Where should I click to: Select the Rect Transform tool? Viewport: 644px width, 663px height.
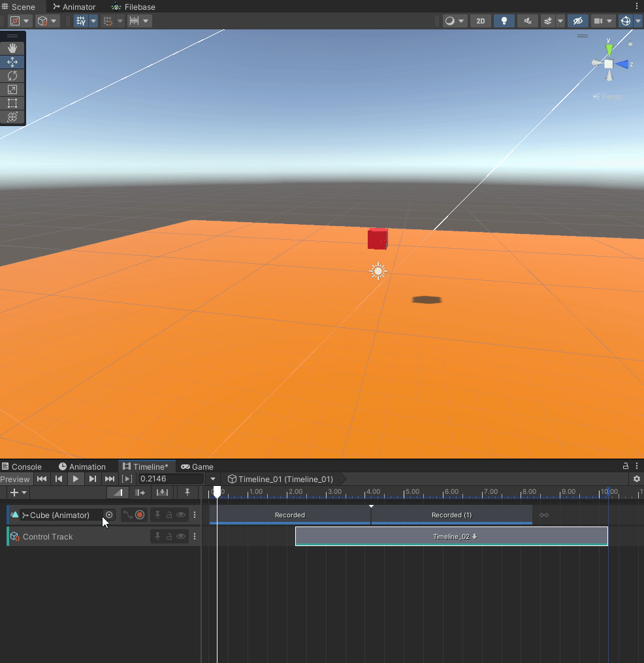(12, 103)
